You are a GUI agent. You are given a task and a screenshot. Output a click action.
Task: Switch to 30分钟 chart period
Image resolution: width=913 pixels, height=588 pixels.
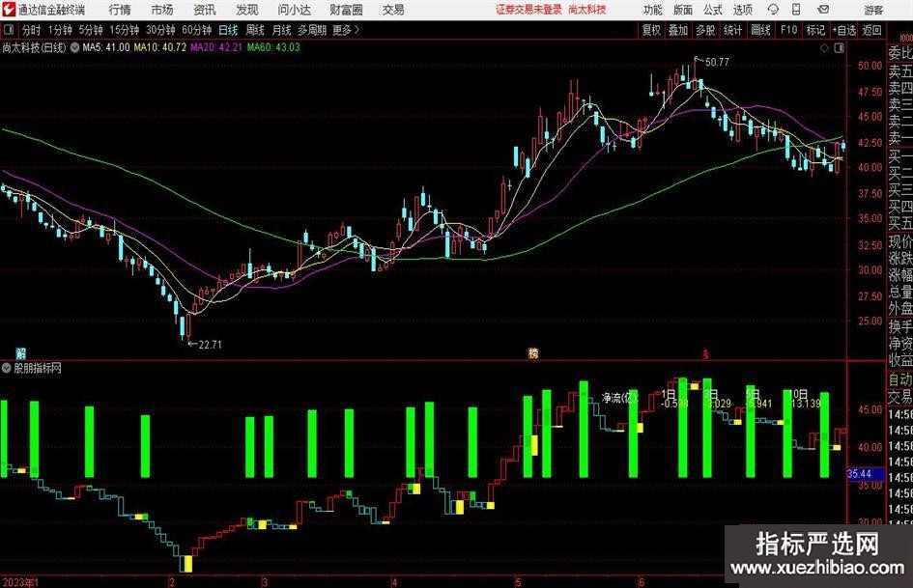pyautogui.click(x=160, y=30)
